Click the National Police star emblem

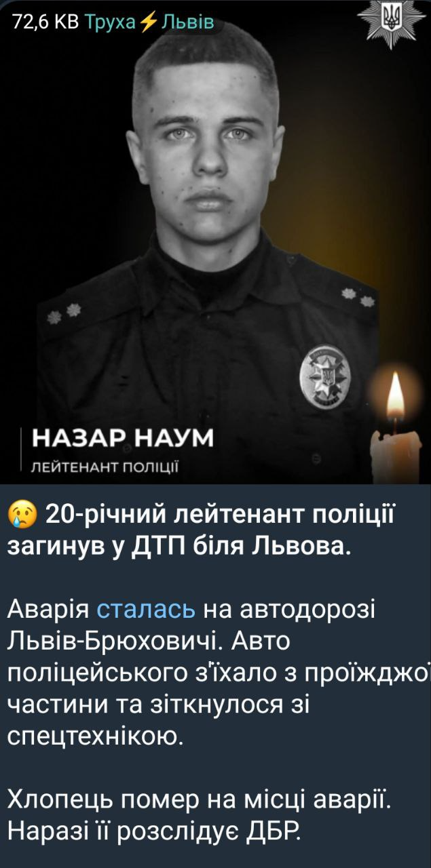pos(392,23)
